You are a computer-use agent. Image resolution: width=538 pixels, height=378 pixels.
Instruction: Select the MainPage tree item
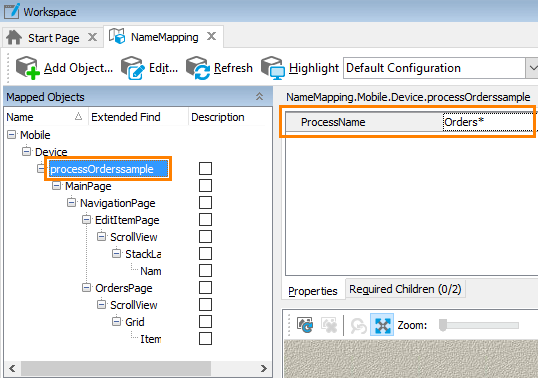coord(88,186)
